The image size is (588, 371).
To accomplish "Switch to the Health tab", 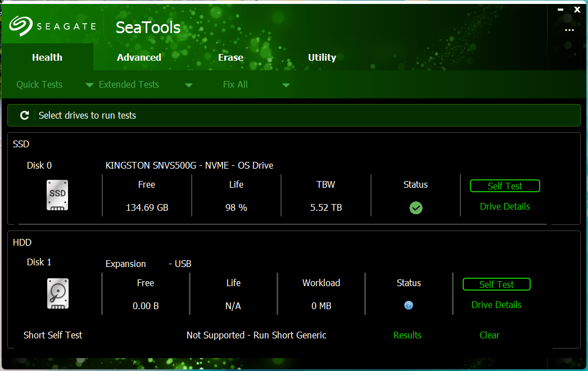I will (x=47, y=57).
